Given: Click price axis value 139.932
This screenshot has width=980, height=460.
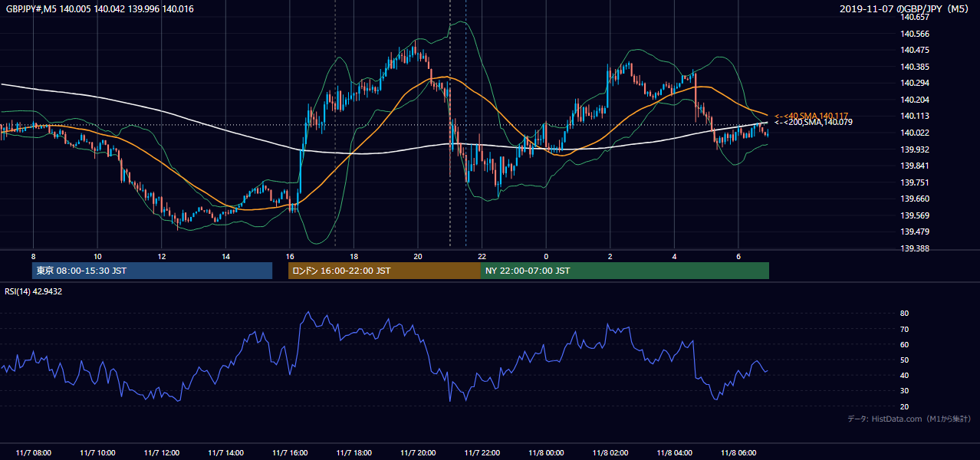Looking at the screenshot, I should 914,149.
